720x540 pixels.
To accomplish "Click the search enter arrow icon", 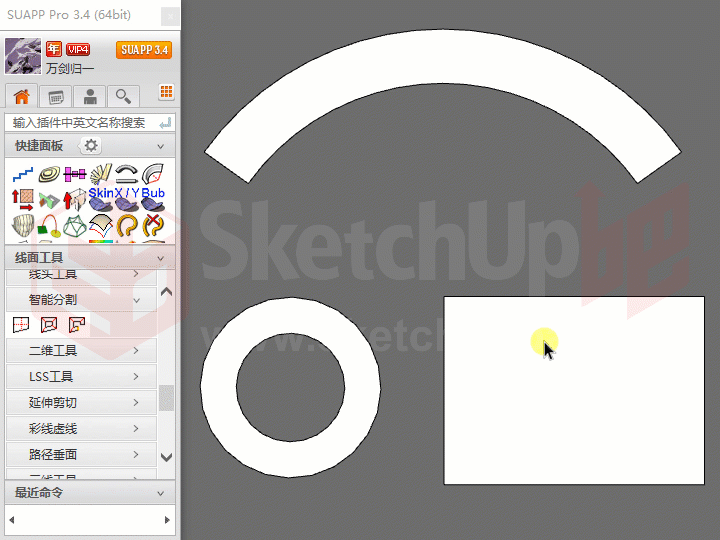I will click(x=165, y=123).
